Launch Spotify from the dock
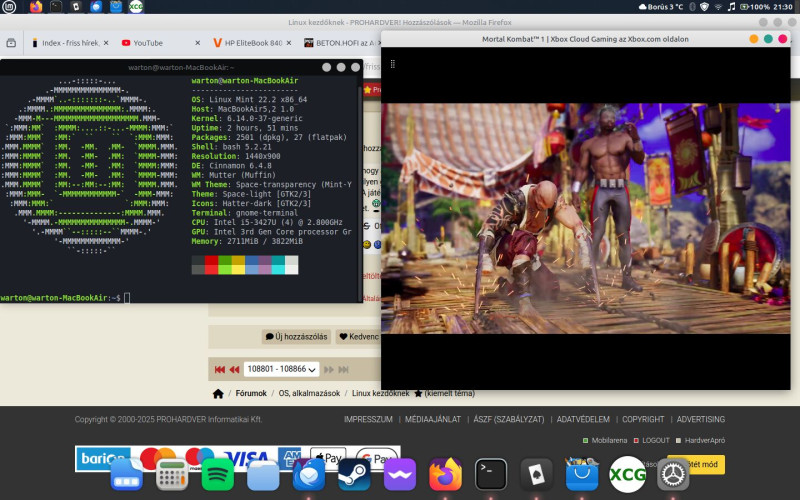The width and height of the screenshot is (800, 500). click(x=218, y=474)
